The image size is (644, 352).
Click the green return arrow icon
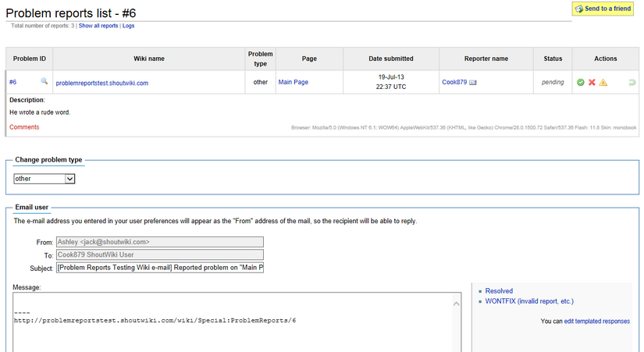tap(632, 83)
